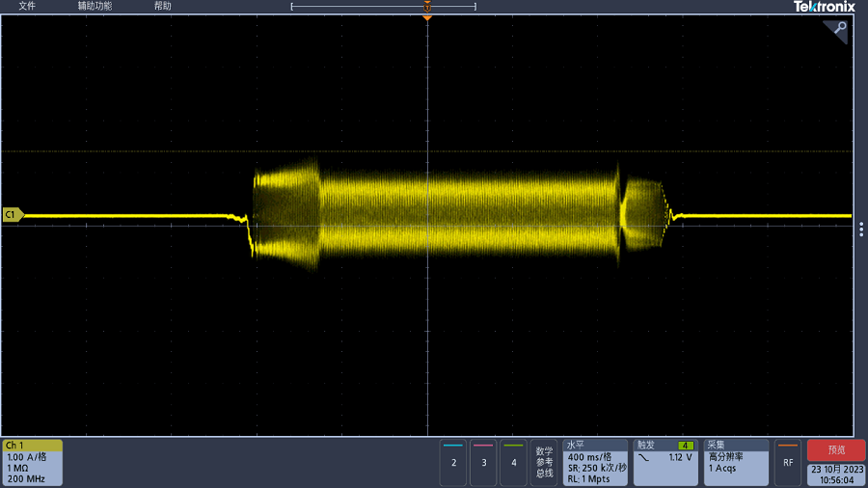Open the 水平 horizontal settings badge
Image resolution: width=868 pixels, height=488 pixels.
[x=595, y=462]
